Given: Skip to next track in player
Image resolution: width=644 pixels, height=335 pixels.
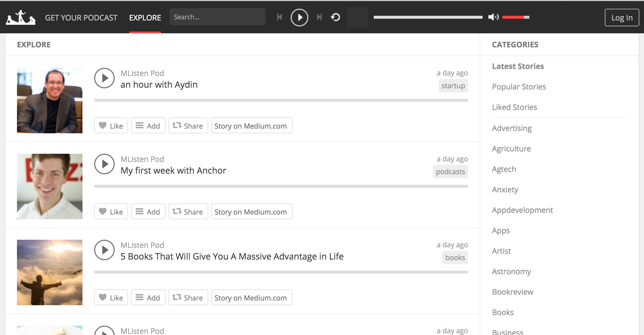Looking at the screenshot, I should 319,17.
